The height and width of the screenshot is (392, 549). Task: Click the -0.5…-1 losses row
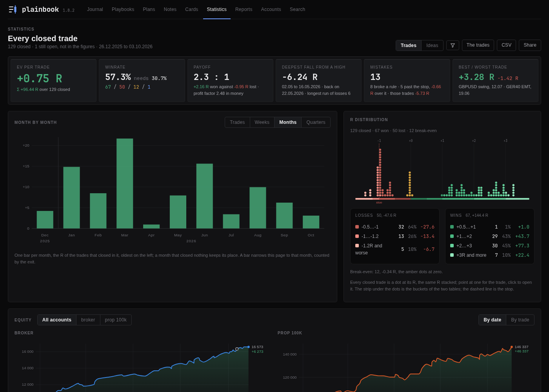[395, 227]
